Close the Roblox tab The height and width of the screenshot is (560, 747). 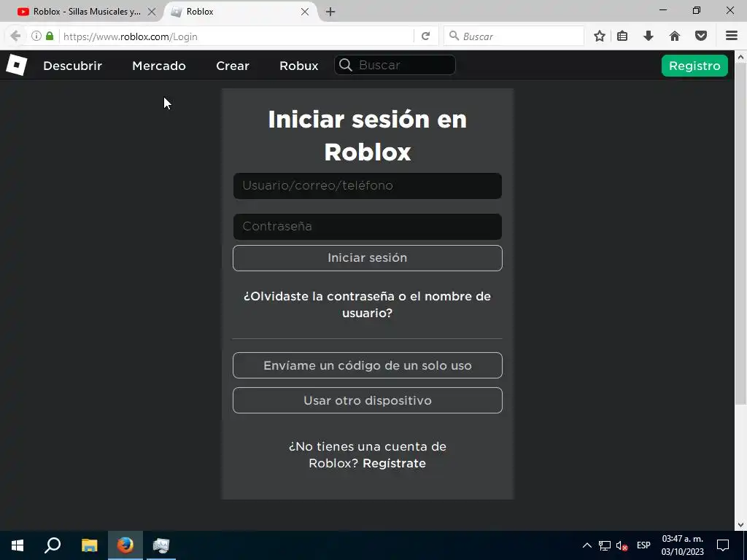click(305, 12)
